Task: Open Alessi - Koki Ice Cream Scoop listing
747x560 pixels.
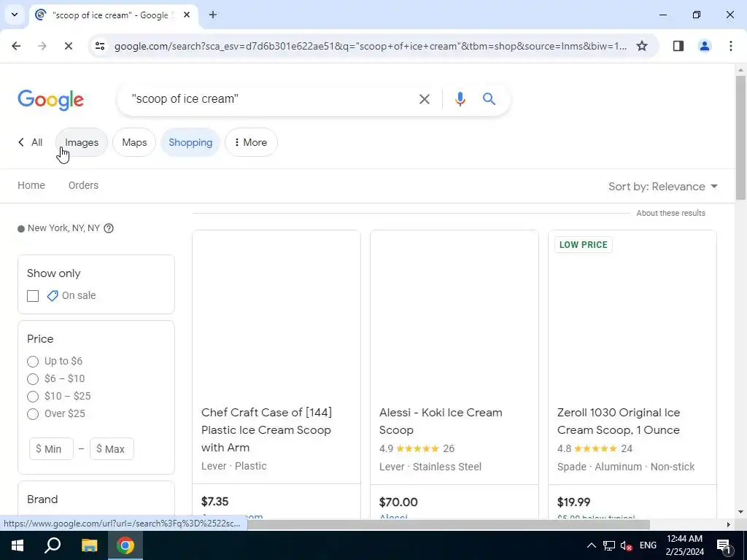Action: 441,421
